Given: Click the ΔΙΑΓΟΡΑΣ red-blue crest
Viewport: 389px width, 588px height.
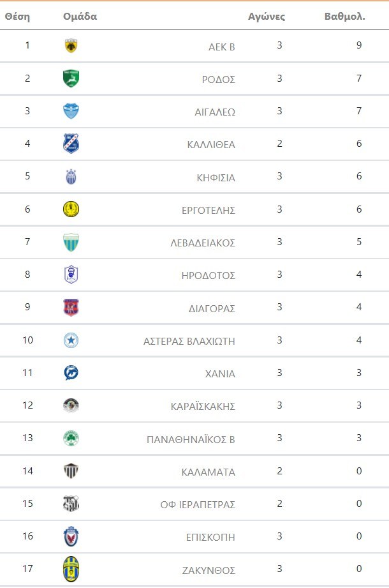Looking at the screenshot, I should (71, 308).
